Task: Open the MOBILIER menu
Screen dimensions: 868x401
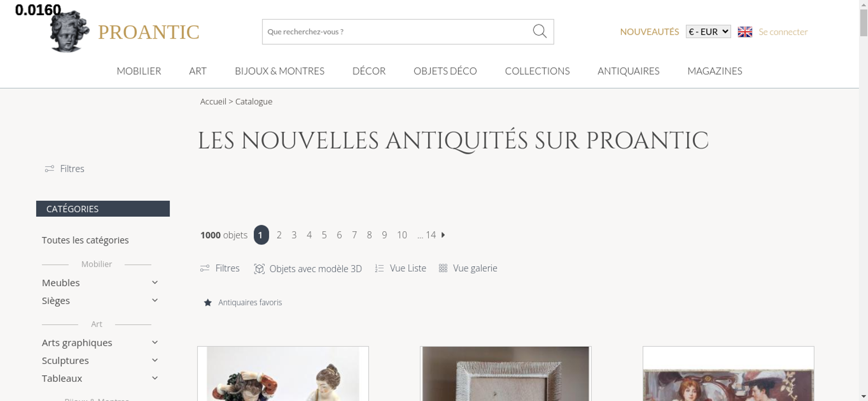Action: pyautogui.click(x=139, y=71)
